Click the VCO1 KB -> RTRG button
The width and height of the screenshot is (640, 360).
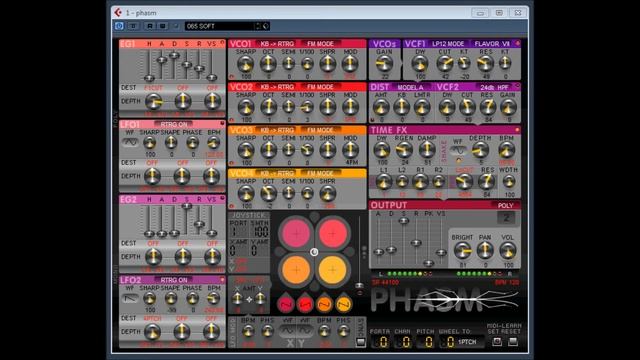[277, 44]
